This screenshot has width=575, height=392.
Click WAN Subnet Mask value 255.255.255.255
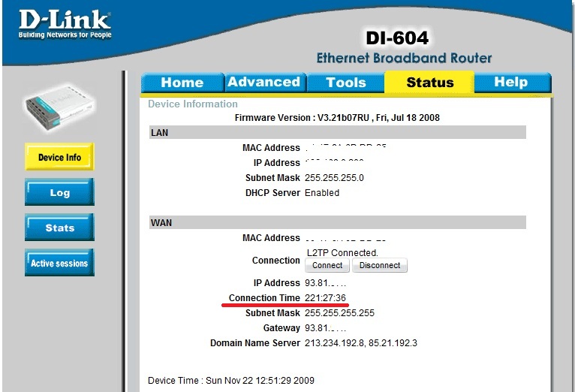point(339,313)
